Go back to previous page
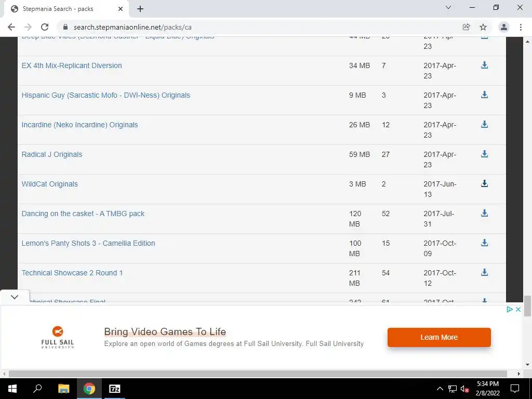Image resolution: width=532 pixels, height=399 pixels. [11, 27]
